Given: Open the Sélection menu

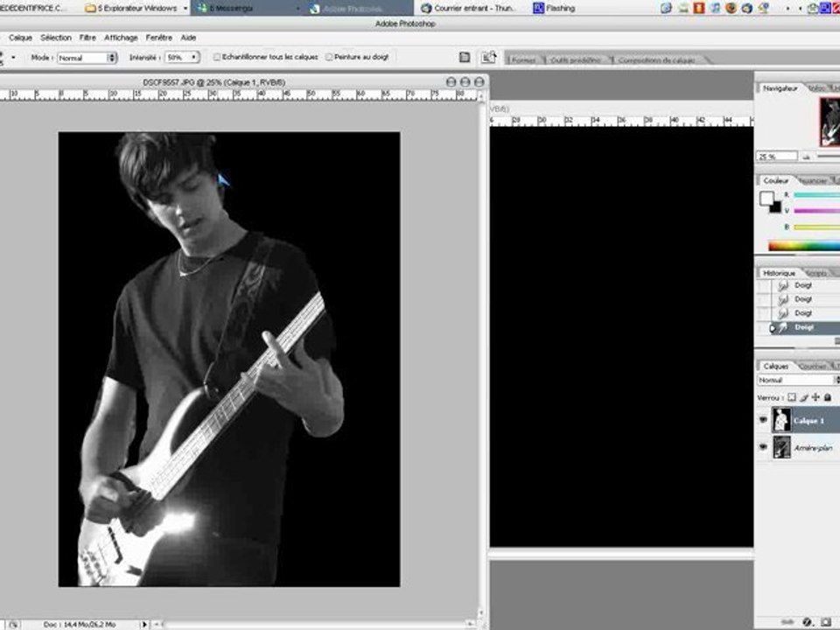Looking at the screenshot, I should 56,38.
